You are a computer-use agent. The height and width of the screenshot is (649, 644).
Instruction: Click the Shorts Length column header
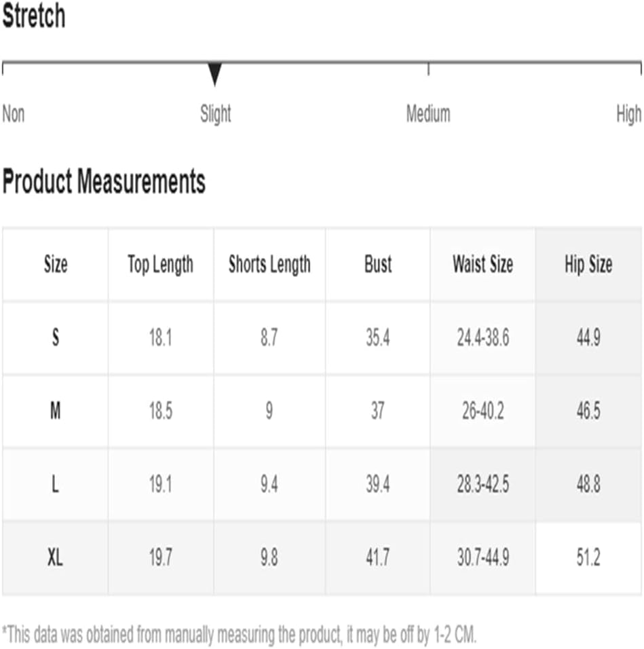269,265
